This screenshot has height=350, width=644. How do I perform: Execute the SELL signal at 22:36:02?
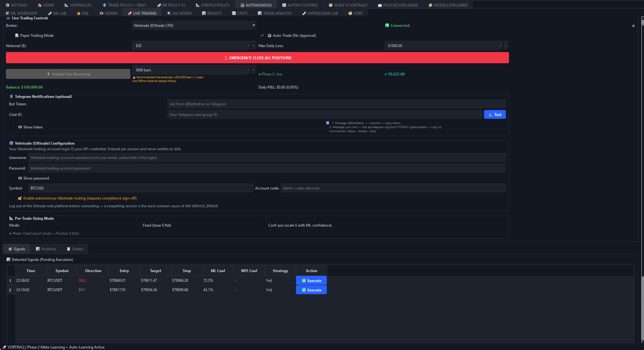pos(311,280)
